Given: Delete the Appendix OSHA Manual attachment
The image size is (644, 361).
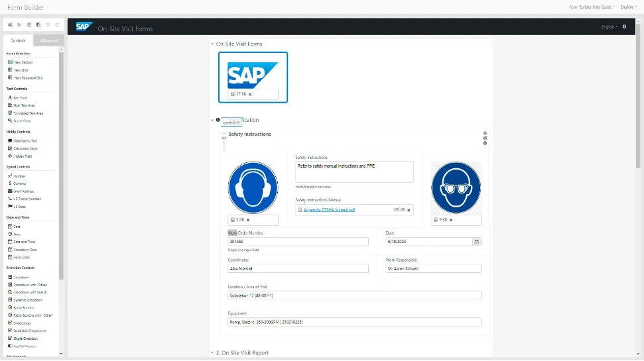Looking at the screenshot, I should click(409, 210).
